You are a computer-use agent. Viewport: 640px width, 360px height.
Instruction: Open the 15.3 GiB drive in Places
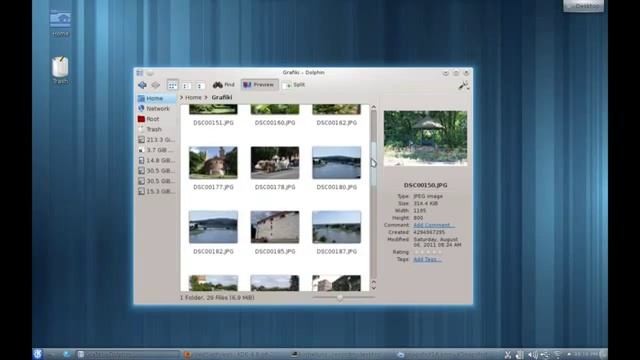click(x=156, y=191)
